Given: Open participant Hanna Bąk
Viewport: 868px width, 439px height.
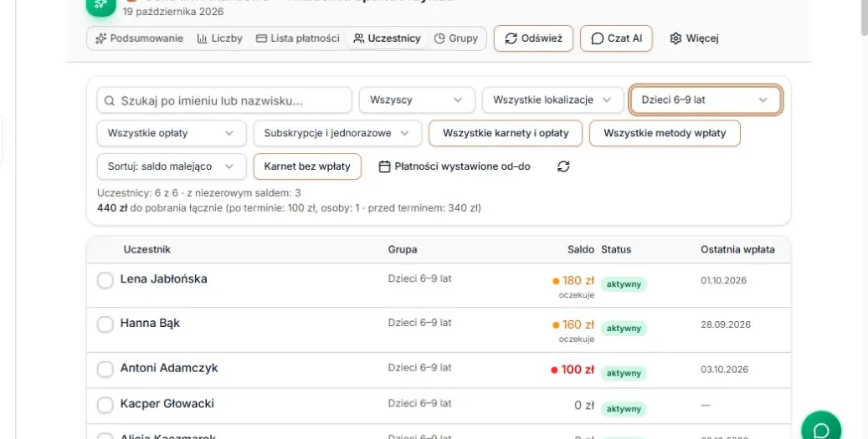Looking at the screenshot, I should [x=150, y=324].
